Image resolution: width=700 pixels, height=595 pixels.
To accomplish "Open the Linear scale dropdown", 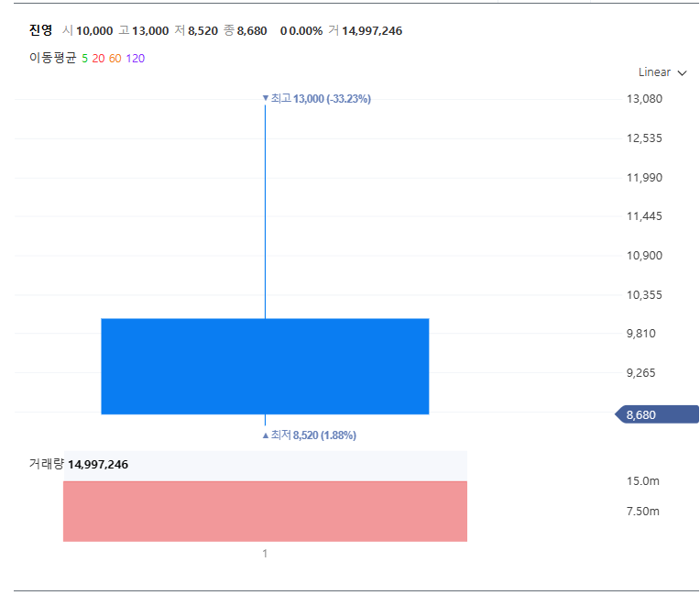I will point(662,72).
